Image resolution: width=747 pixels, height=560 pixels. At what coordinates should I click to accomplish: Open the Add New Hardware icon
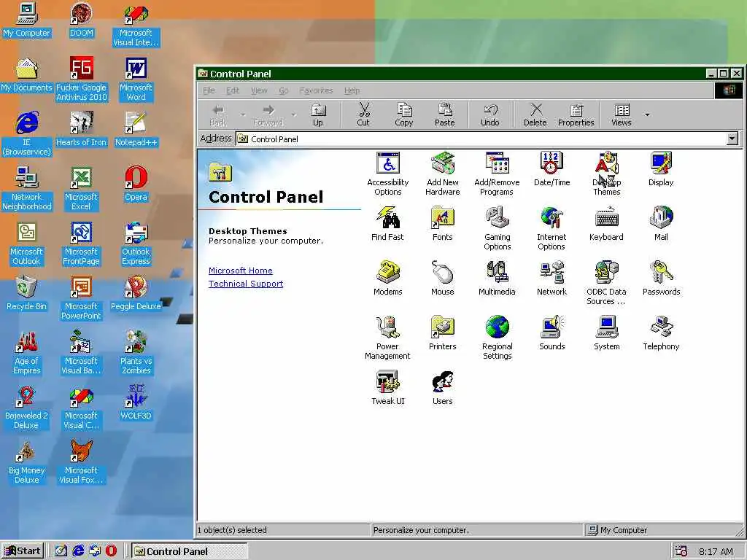coord(443,174)
